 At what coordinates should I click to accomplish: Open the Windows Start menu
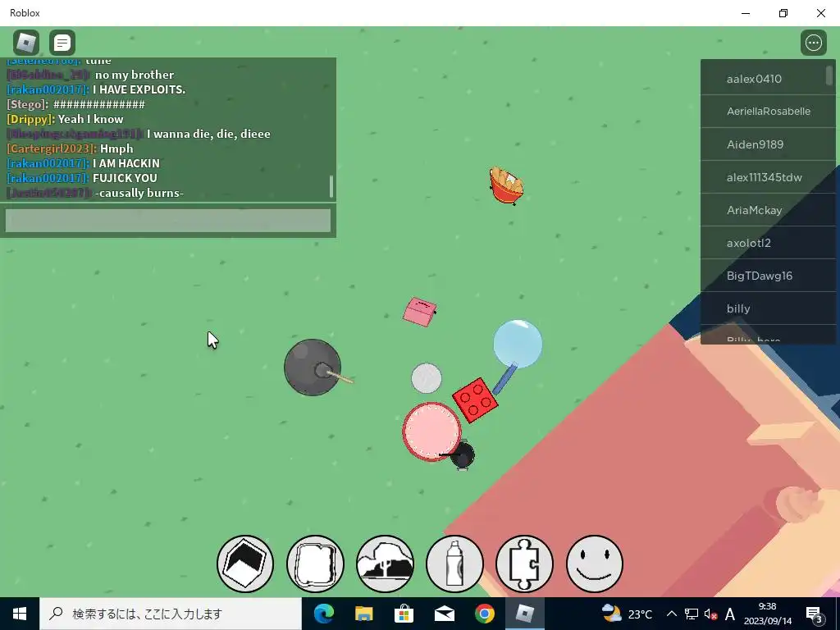pos(20,614)
